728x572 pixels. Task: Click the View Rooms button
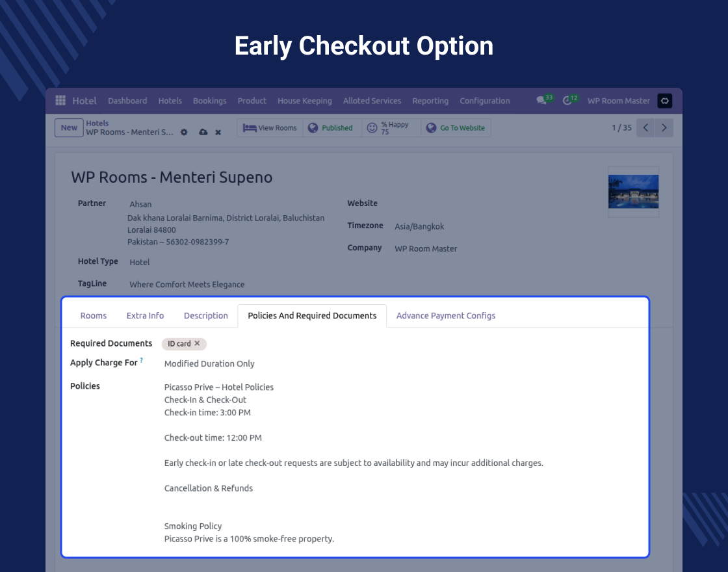(270, 128)
